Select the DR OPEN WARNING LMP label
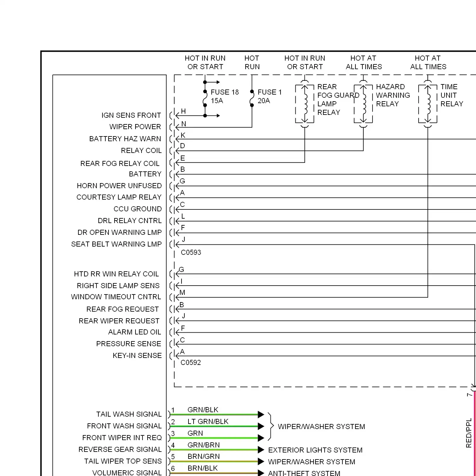The width and height of the screenshot is (476, 476). tap(120, 232)
